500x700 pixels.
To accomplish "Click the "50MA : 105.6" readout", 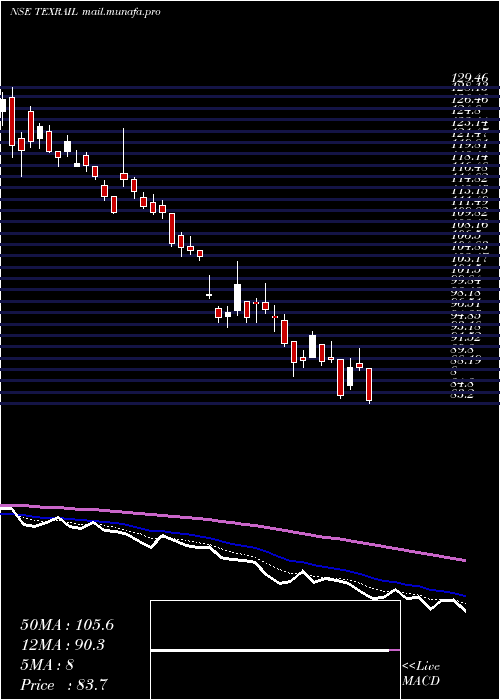I will tap(67, 625).
